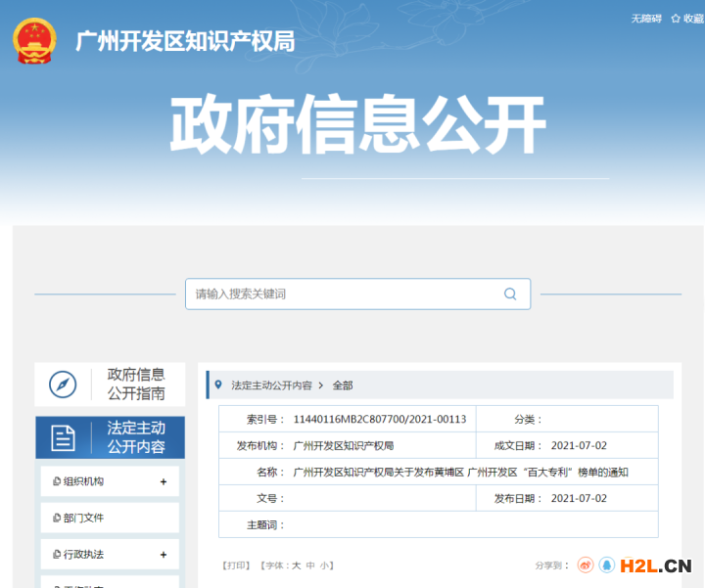Select the 法定主动公开内容 menu tab
The width and height of the screenshot is (705, 588).
tap(135, 438)
